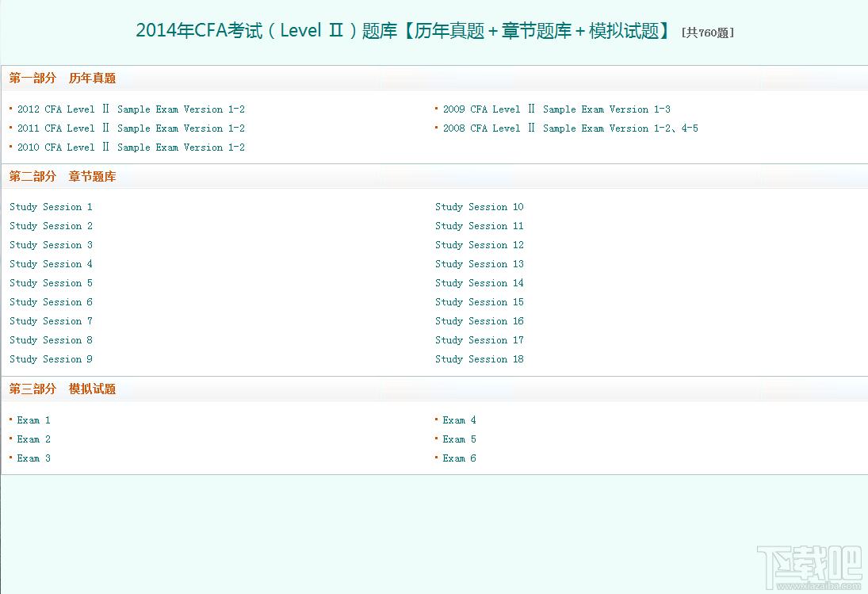This screenshot has width=868, height=594.
Task: Go to Study Session 17
Action: pyautogui.click(x=480, y=340)
